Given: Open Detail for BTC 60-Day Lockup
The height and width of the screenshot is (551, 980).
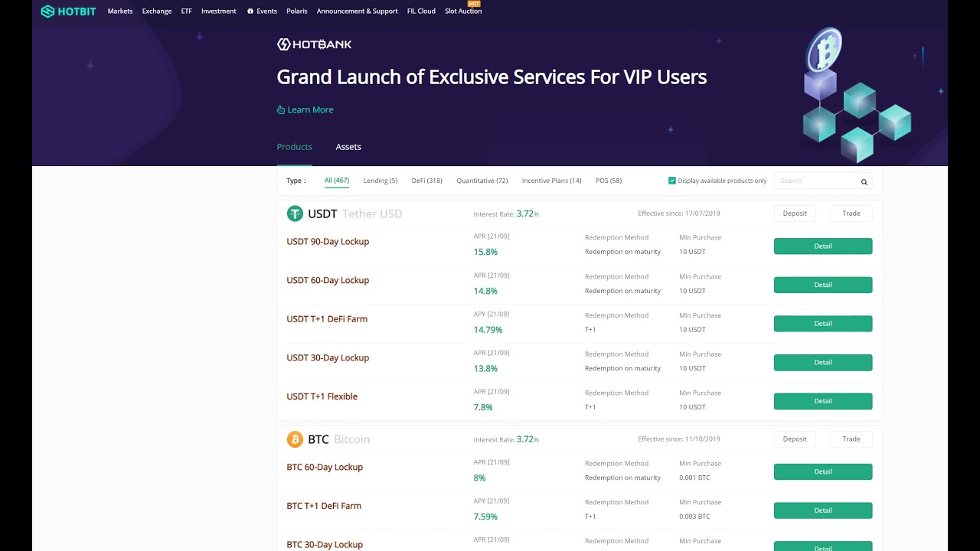Looking at the screenshot, I should click(823, 472).
